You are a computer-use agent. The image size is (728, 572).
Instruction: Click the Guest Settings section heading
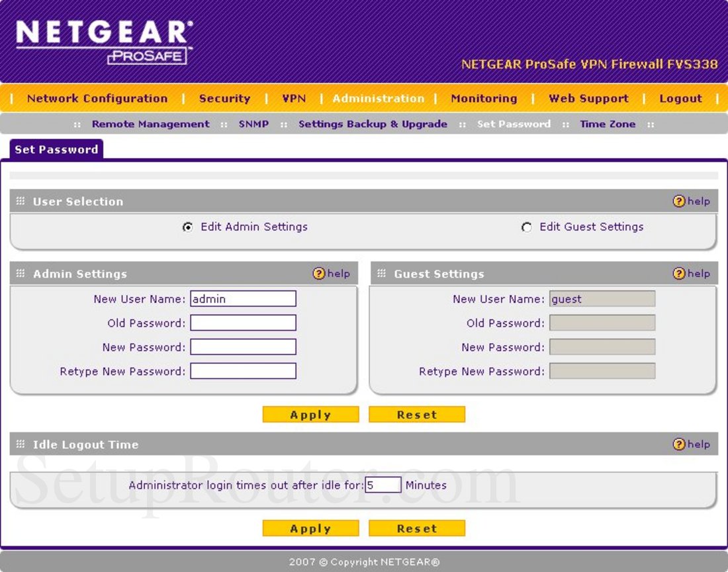(439, 274)
